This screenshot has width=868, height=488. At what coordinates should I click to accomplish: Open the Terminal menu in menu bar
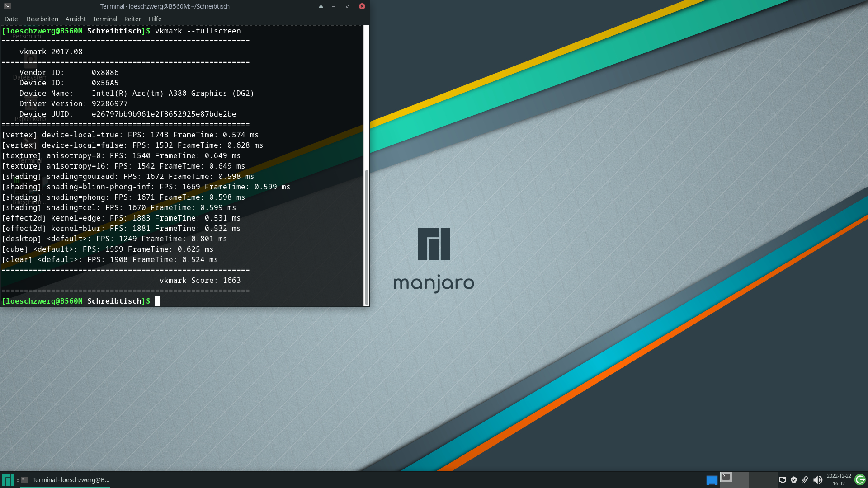105,19
